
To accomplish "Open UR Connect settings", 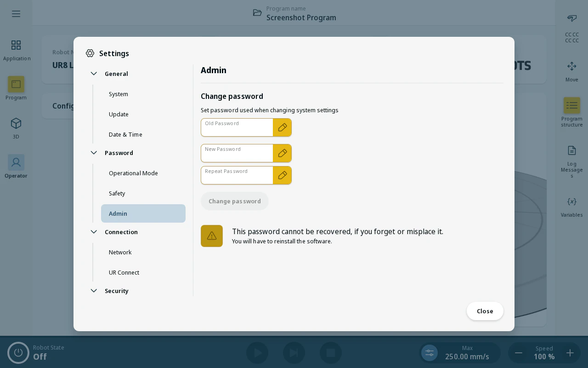I will tap(143, 272).
